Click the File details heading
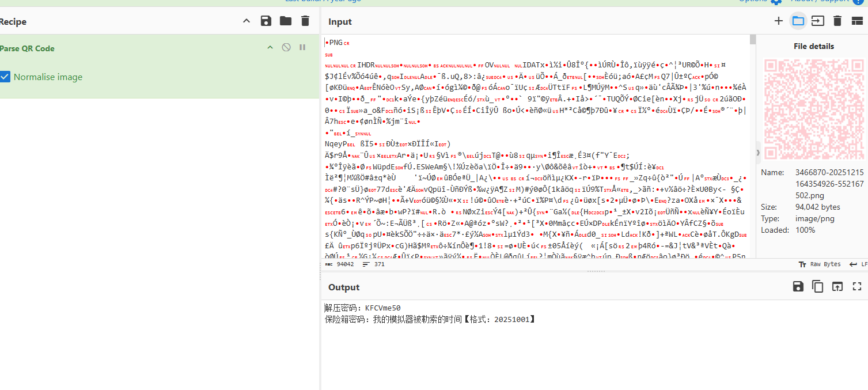 [x=813, y=46]
